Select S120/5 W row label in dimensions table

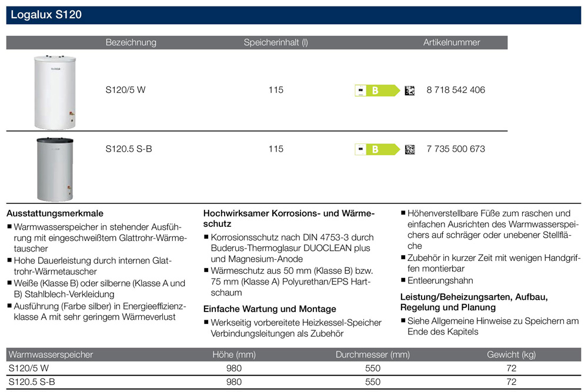pos(28,368)
